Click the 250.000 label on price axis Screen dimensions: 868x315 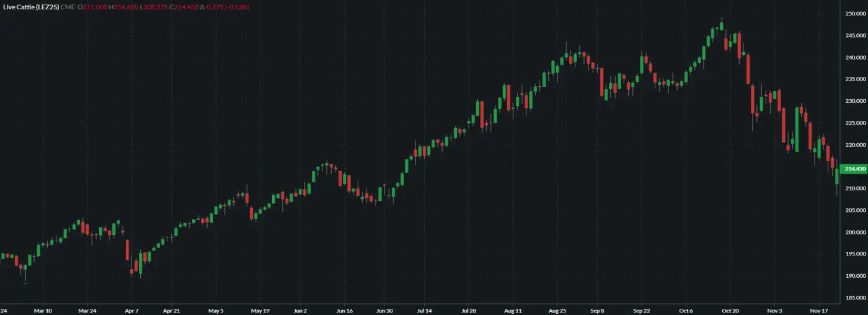(855, 14)
